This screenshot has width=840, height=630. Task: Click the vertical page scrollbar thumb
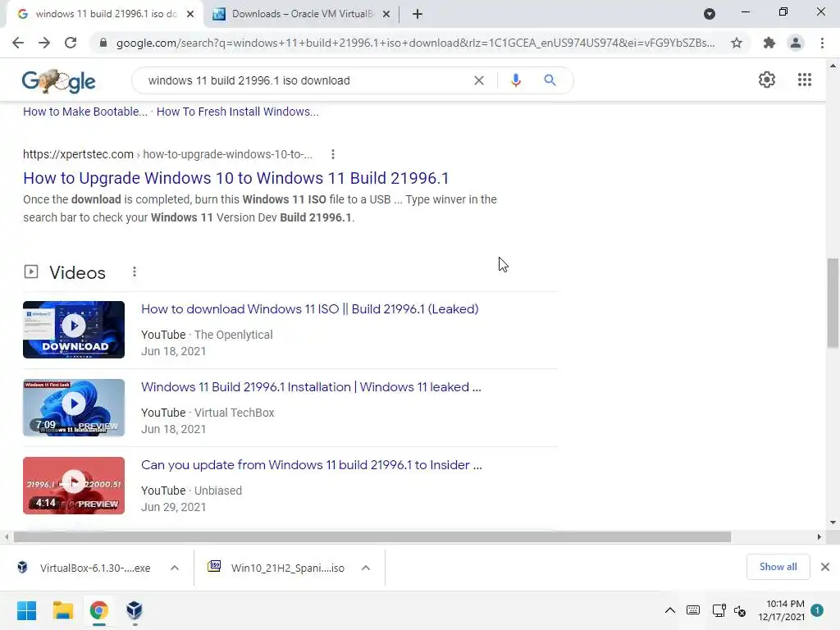click(833, 303)
